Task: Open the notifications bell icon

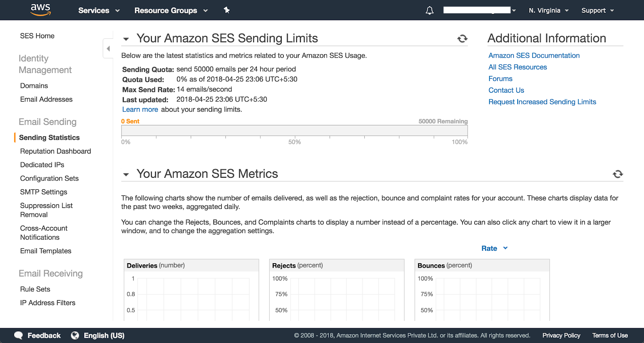Action: 429,10
